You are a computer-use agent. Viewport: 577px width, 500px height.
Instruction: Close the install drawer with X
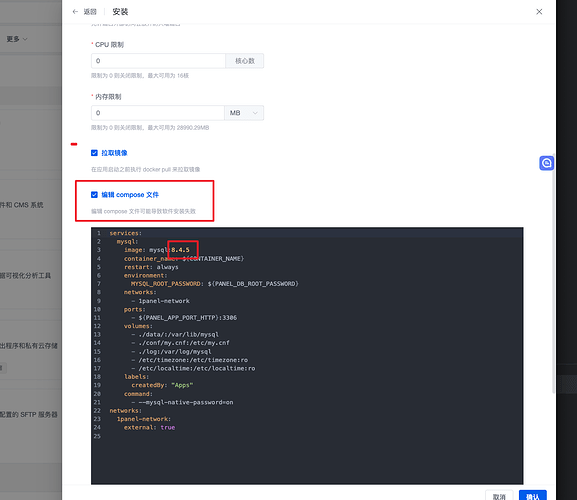(539, 12)
